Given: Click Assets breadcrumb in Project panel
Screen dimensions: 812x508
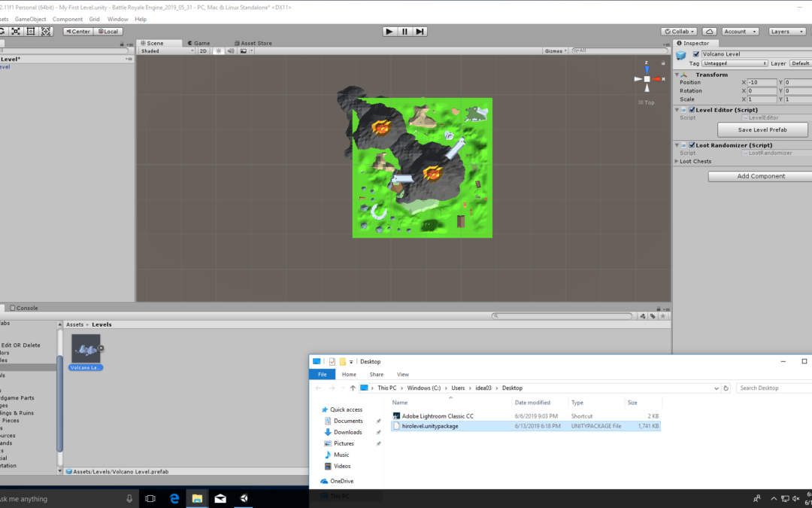Looking at the screenshot, I should click(x=74, y=324).
